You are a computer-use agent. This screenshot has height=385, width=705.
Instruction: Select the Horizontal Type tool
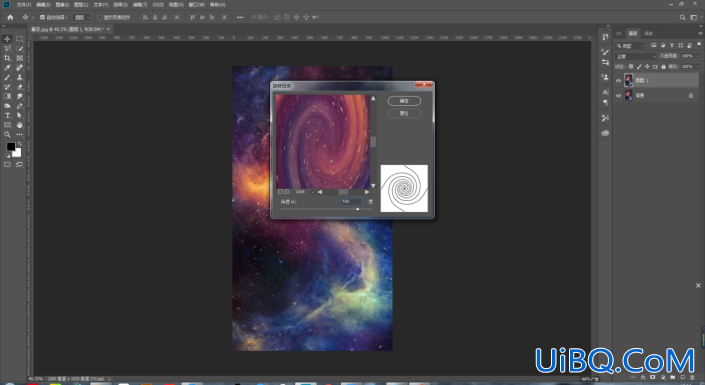pyautogui.click(x=7, y=116)
